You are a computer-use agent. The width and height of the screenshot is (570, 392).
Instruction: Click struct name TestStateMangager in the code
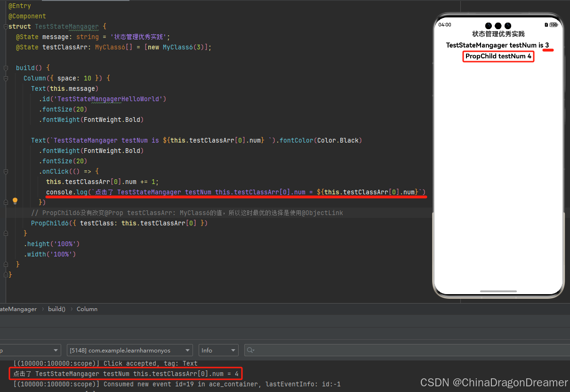(67, 26)
